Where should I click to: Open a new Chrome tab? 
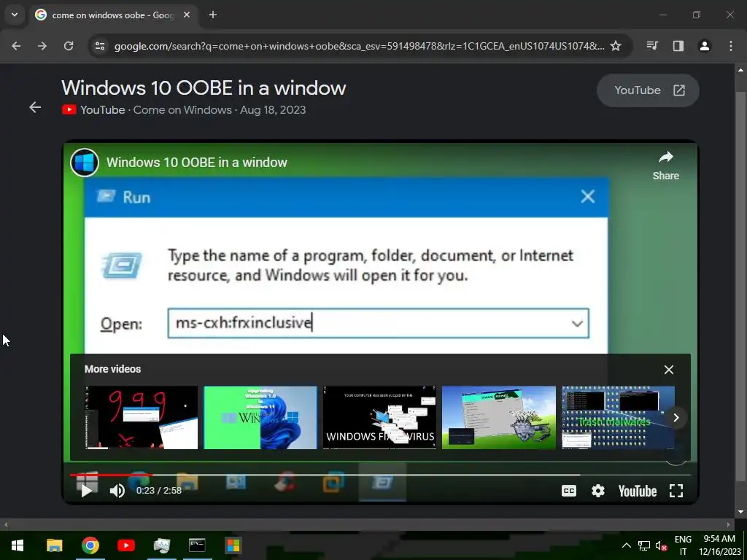(213, 15)
